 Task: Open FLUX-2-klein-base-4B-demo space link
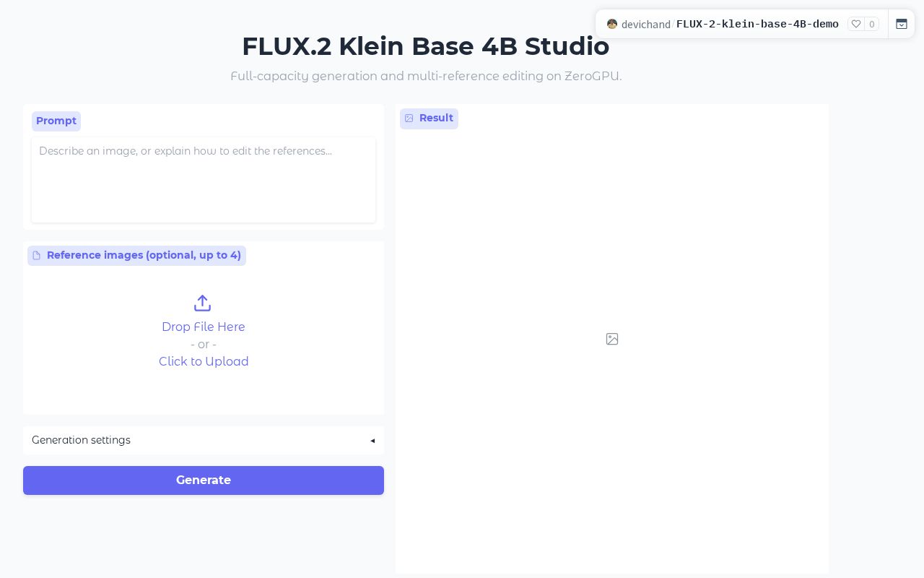757,25
